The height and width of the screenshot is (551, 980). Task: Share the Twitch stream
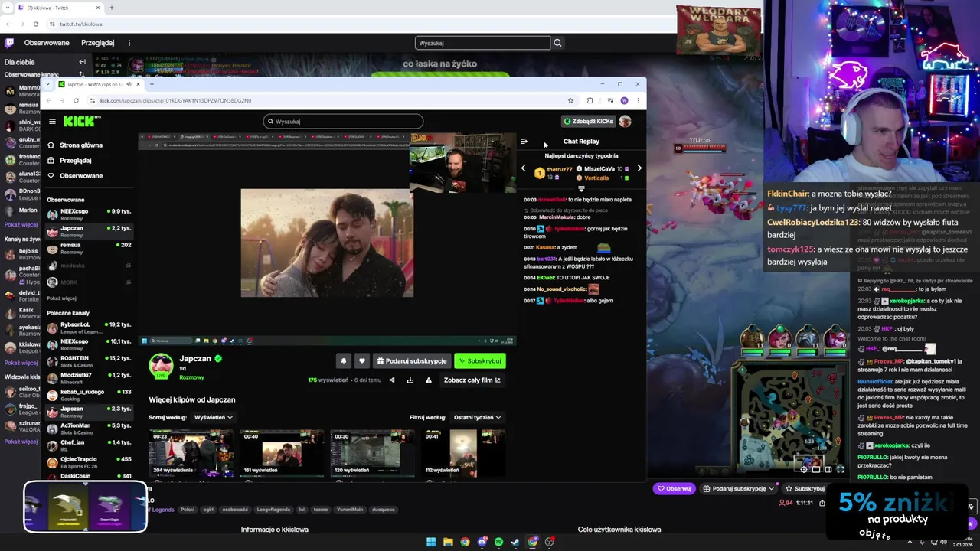click(x=822, y=503)
